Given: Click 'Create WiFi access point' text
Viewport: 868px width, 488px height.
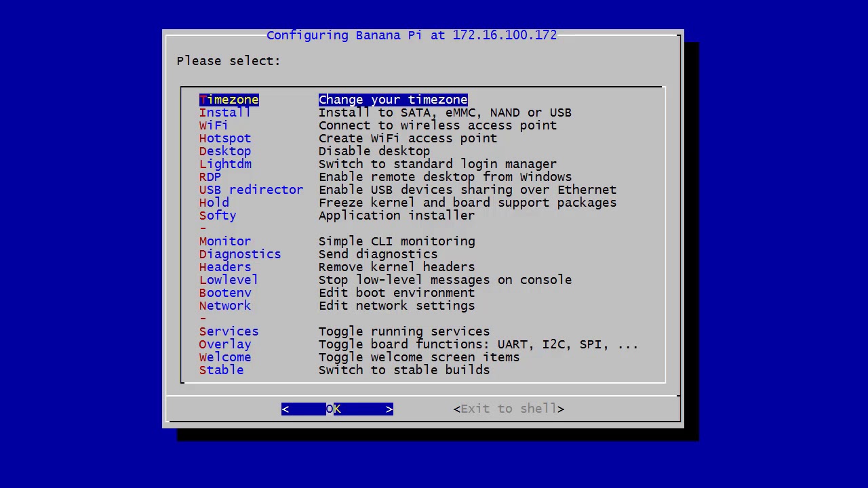Looking at the screenshot, I should pyautogui.click(x=408, y=138).
